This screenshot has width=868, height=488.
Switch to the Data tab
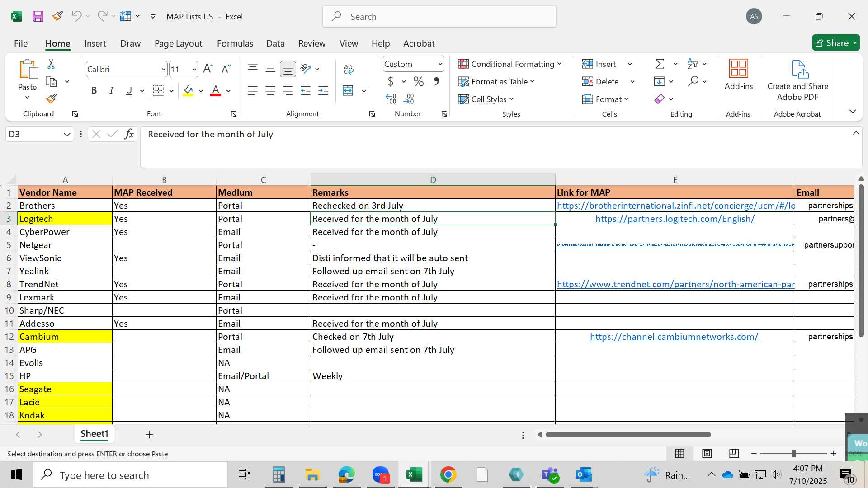click(x=275, y=43)
